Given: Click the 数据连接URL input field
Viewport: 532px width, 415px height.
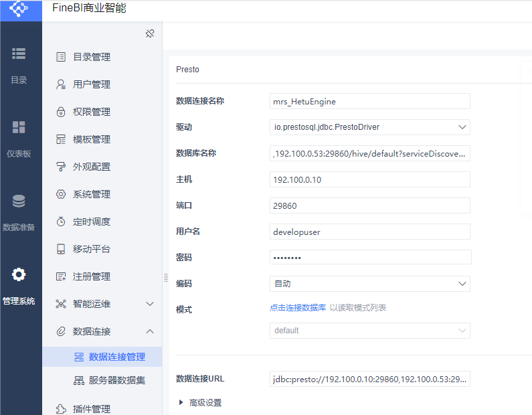Looking at the screenshot, I should click(x=370, y=379).
